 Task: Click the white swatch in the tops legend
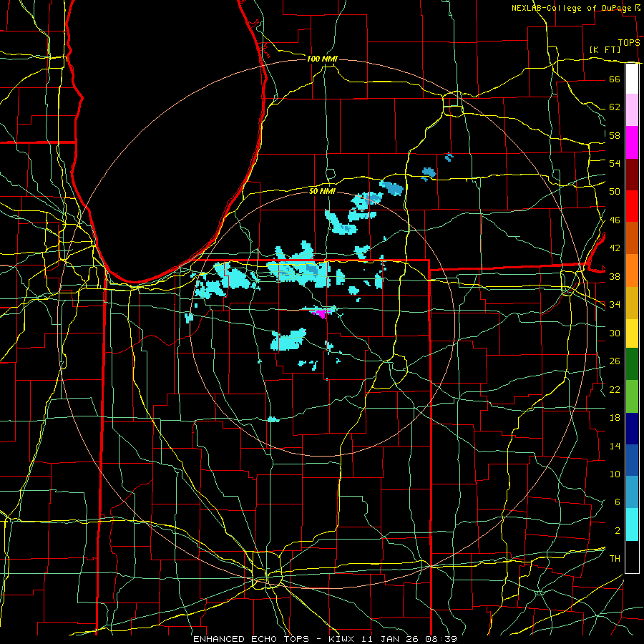pyautogui.click(x=632, y=79)
